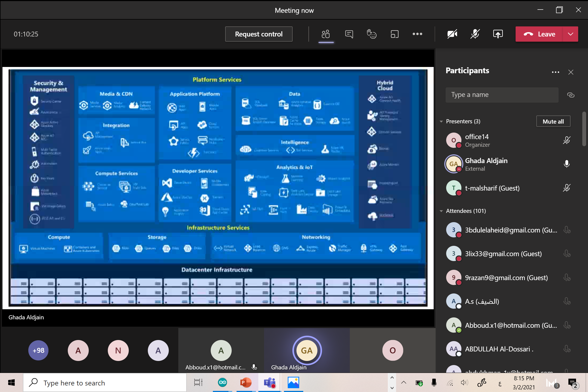Image resolution: width=588 pixels, height=392 pixels.
Task: Open Participants panel more options ellipsis
Action: 555,72
